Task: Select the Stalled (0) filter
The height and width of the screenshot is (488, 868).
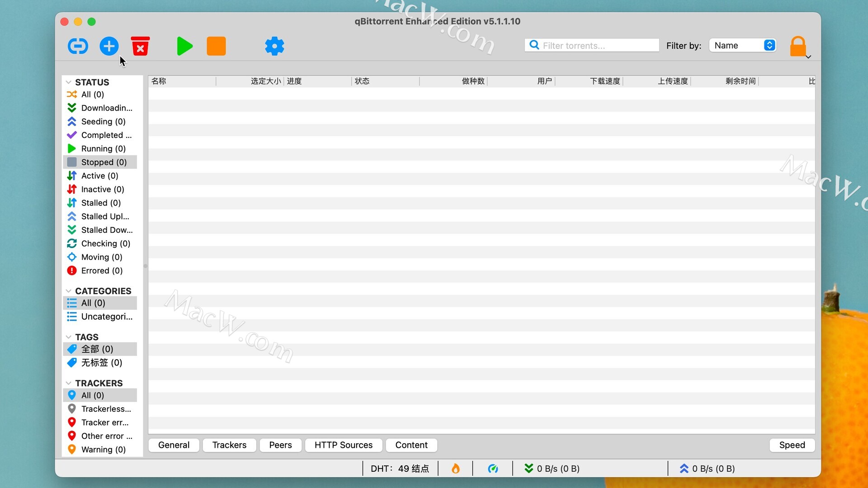Action: (x=100, y=203)
